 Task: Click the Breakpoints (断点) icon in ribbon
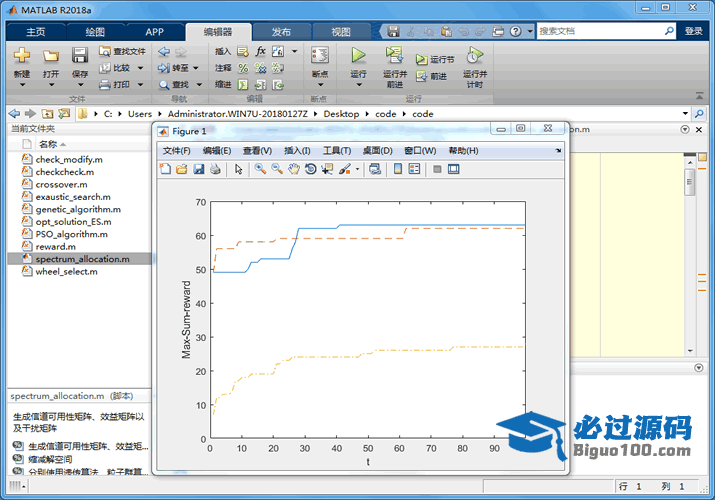click(x=319, y=61)
